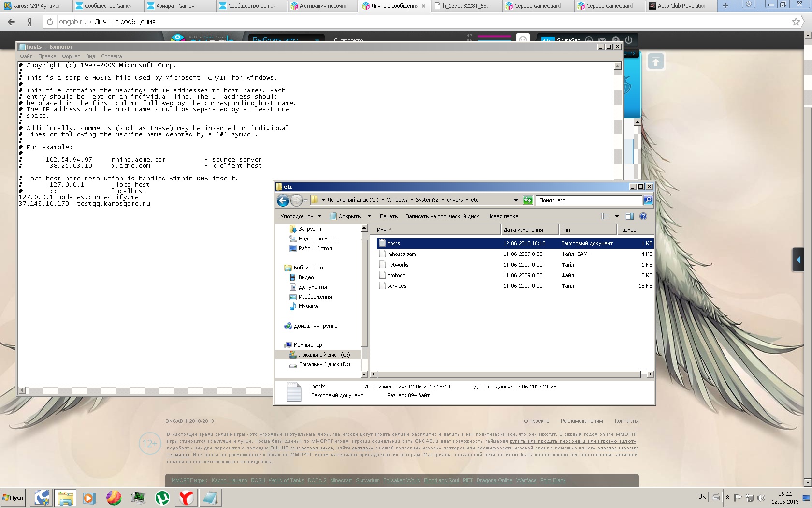Select Загрузки in navigation pane
This screenshot has height=508, width=812.
(309, 229)
